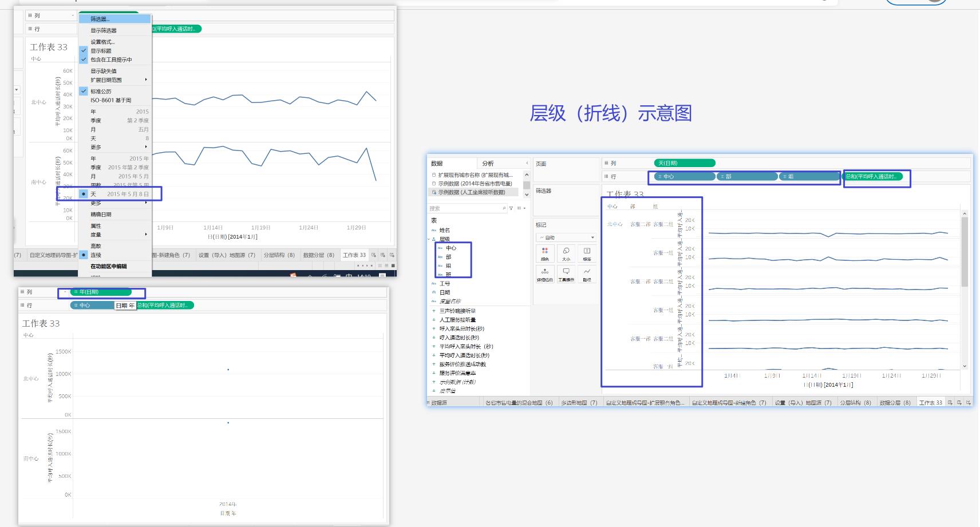Click the 中心 pill on right screenshot rows shelf
This screenshot has height=527, width=980.
point(685,176)
